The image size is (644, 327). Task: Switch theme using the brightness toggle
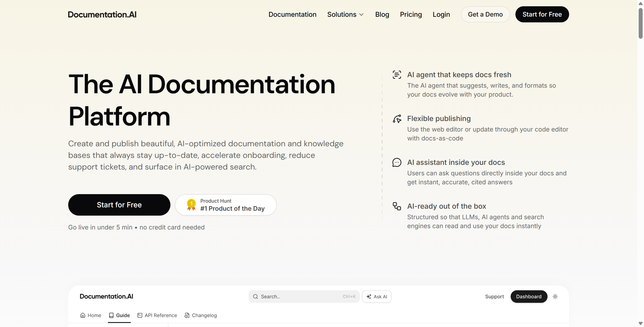click(x=555, y=297)
